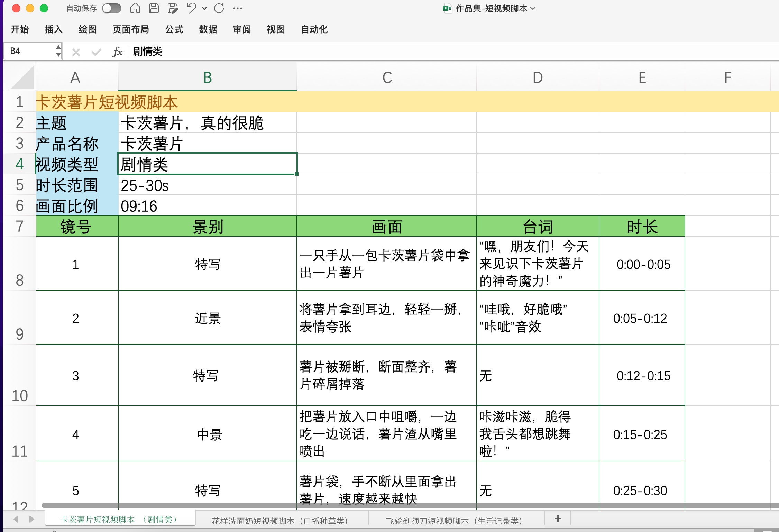Click the Name Box stepper arrows
The height and width of the screenshot is (532, 779).
tap(58, 51)
